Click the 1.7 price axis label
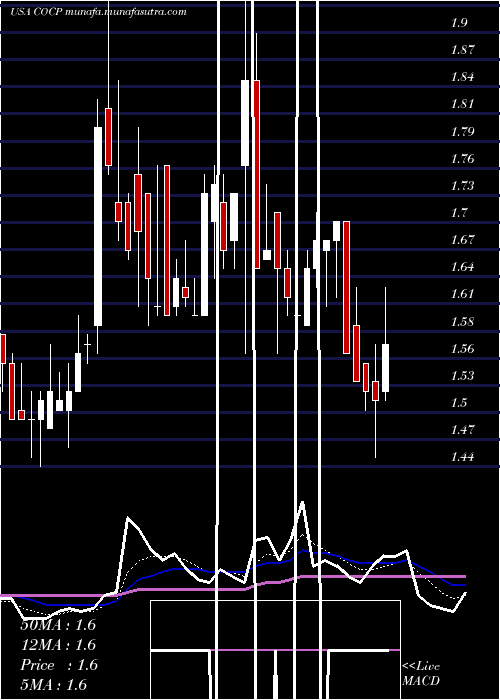 point(459,212)
